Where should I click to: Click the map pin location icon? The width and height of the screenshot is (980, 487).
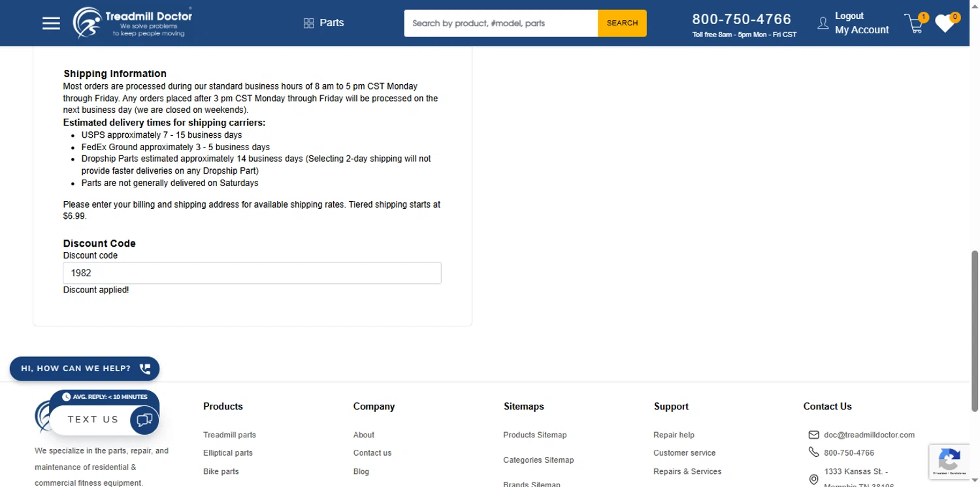point(813,480)
